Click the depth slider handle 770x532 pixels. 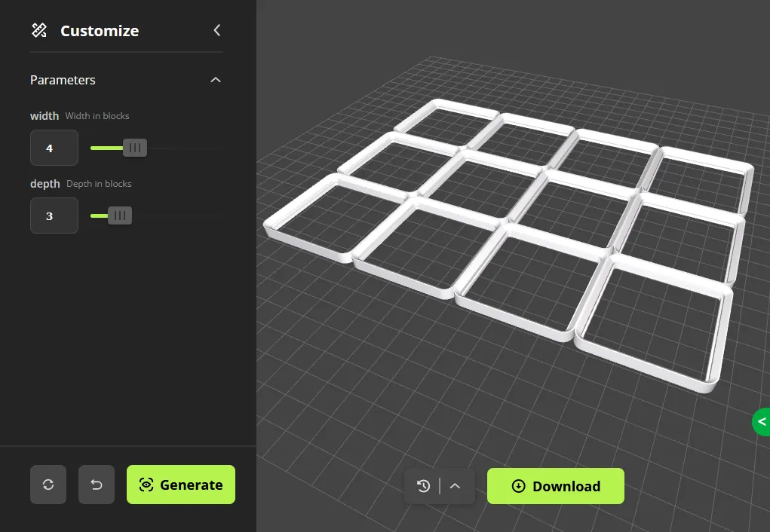click(x=119, y=216)
